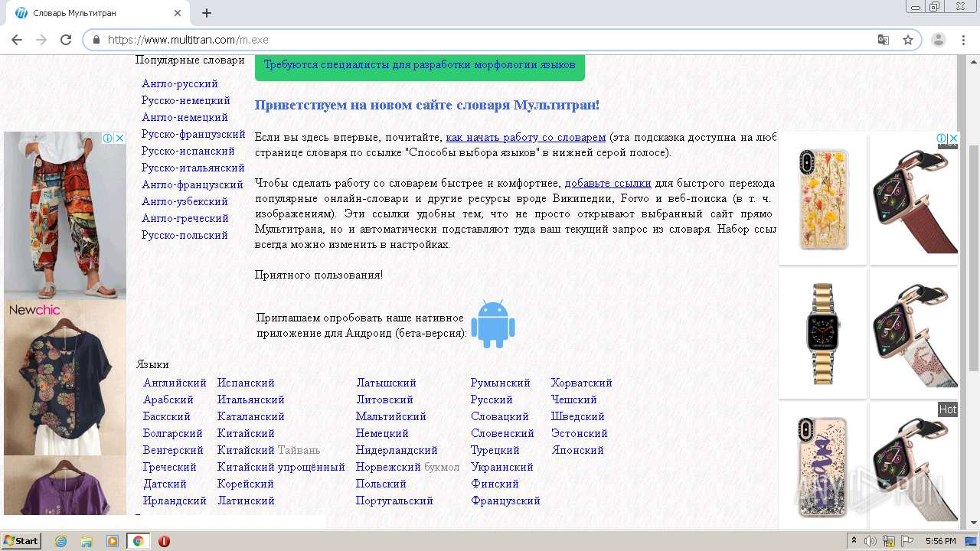This screenshot has width=980, height=551.
Task: Open the Русско-французский dictionary
Action: 194,134
